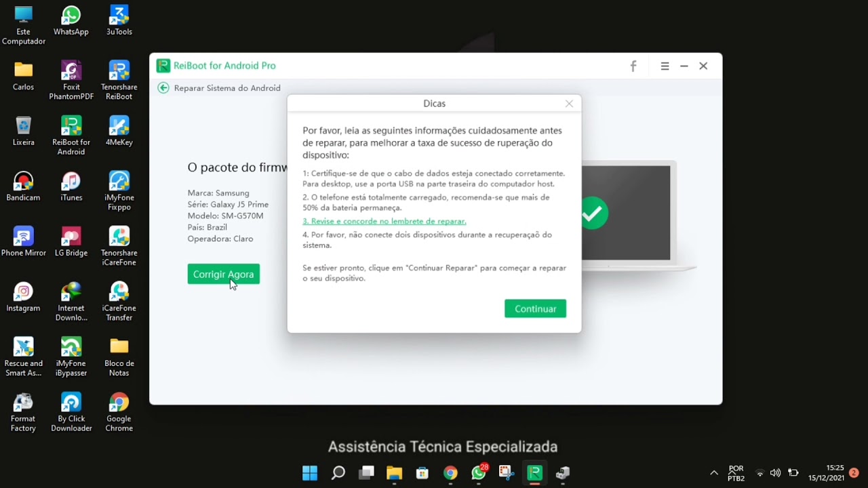
Task: Open the notification badge in tray
Action: click(854, 473)
